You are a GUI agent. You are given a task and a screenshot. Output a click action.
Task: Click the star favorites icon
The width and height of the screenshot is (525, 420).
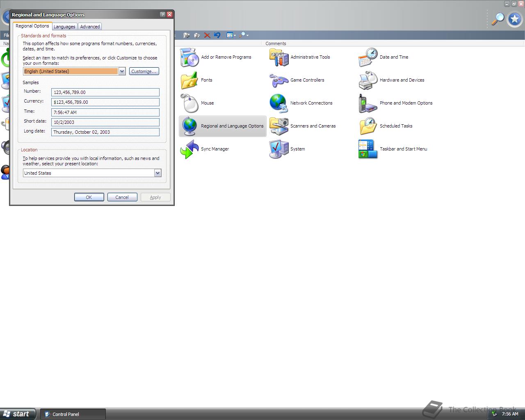pyautogui.click(x=515, y=19)
